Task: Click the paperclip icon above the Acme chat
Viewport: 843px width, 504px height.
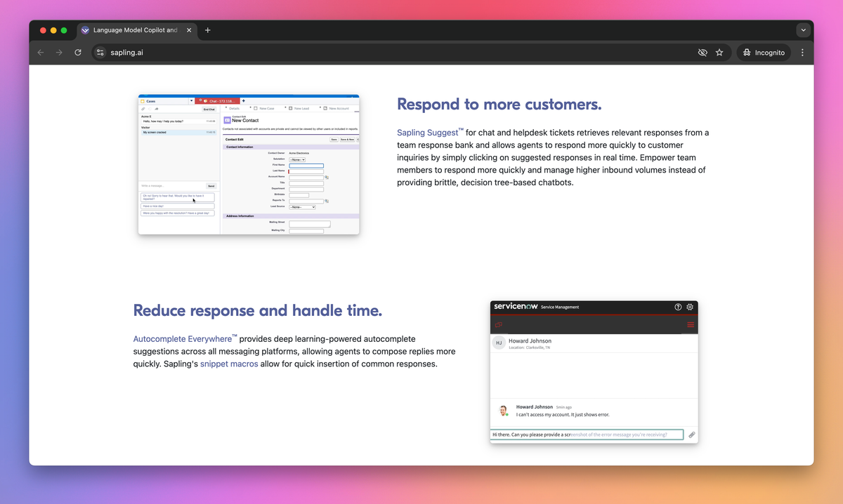Action: tap(143, 109)
